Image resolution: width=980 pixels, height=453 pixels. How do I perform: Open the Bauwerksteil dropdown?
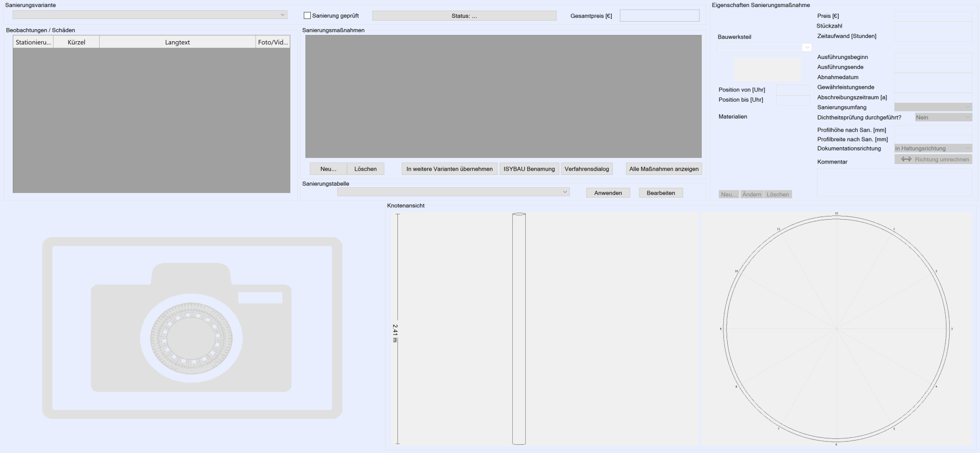click(765, 48)
